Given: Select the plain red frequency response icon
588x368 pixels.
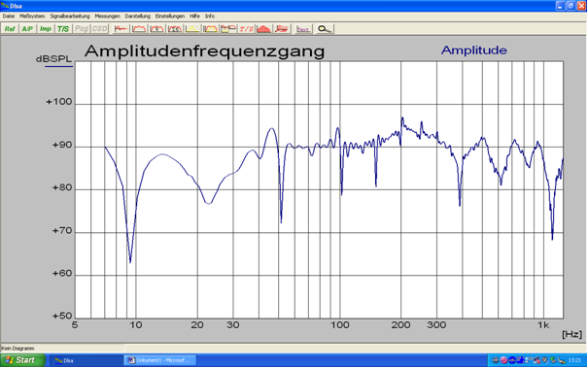Looking at the screenshot, I should (x=139, y=29).
